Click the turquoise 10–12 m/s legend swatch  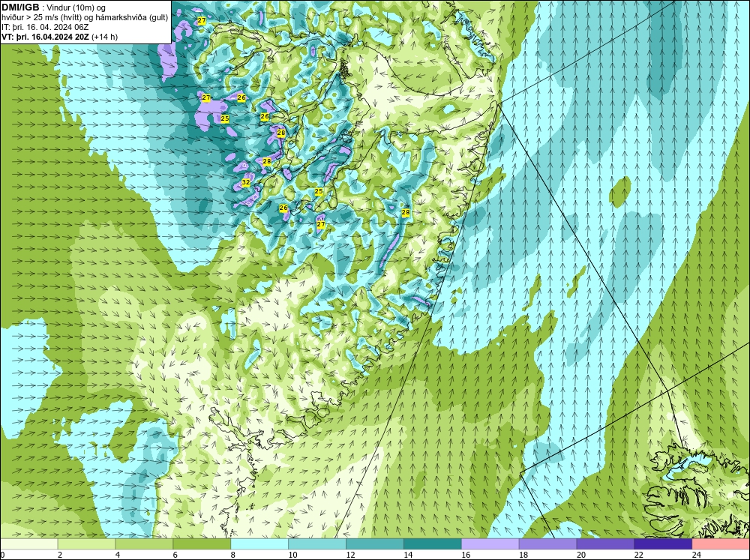click(317, 544)
